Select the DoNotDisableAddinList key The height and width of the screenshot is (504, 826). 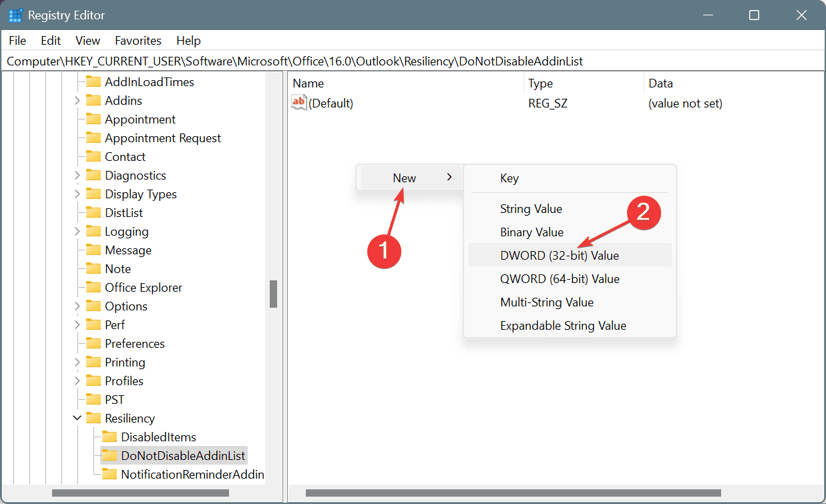(183, 456)
